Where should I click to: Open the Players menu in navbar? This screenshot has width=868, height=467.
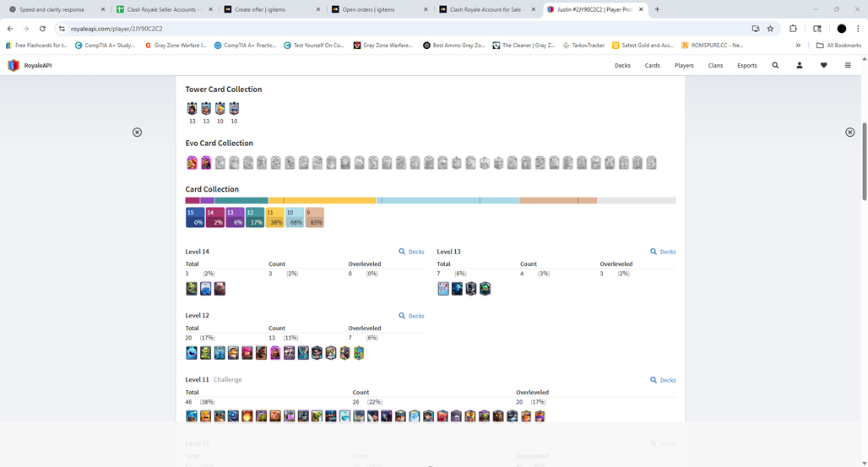684,65
